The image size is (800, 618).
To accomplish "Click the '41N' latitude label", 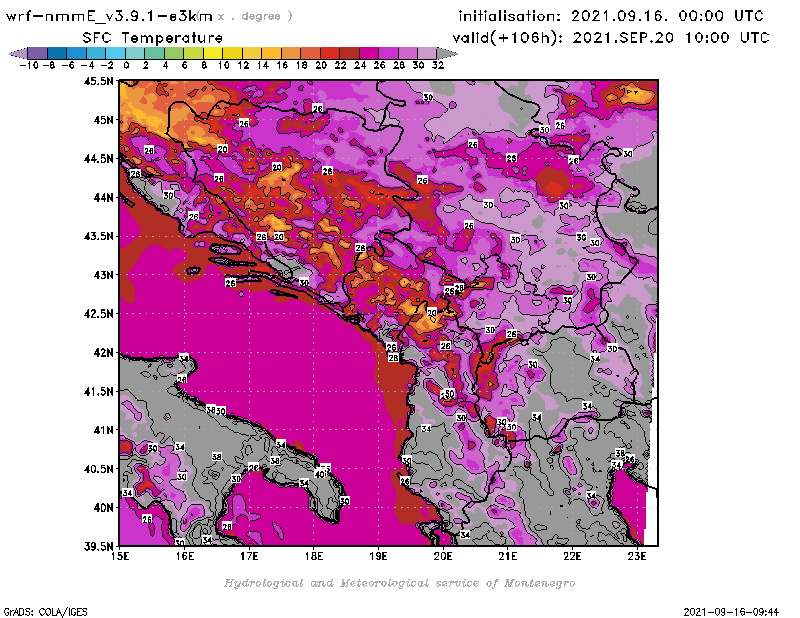I will coord(103,430).
